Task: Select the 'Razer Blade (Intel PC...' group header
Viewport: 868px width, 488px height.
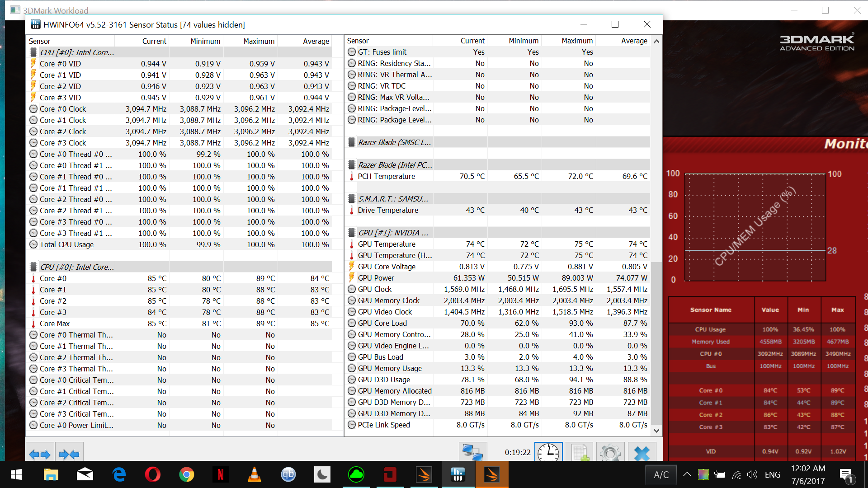Action: point(498,165)
